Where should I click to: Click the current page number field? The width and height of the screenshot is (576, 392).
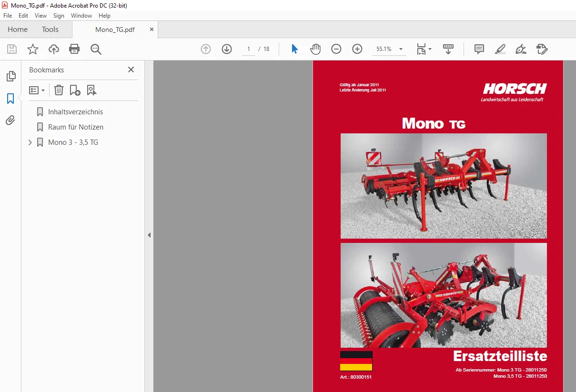click(x=249, y=49)
